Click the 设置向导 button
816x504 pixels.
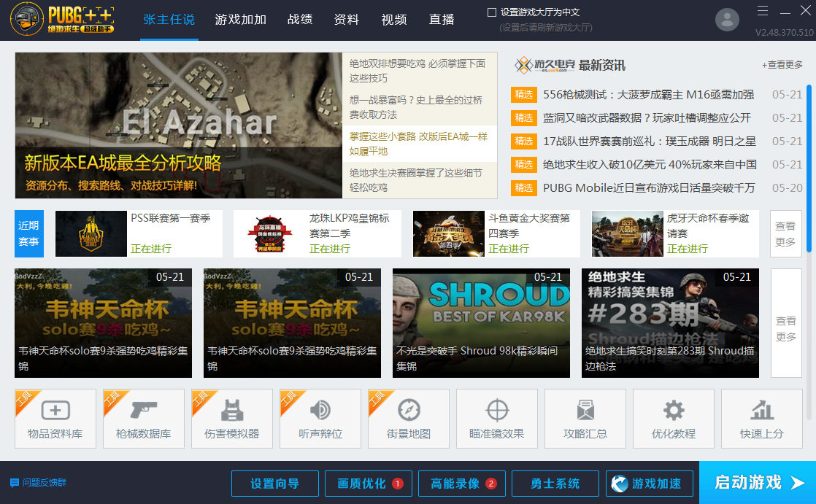click(x=274, y=484)
